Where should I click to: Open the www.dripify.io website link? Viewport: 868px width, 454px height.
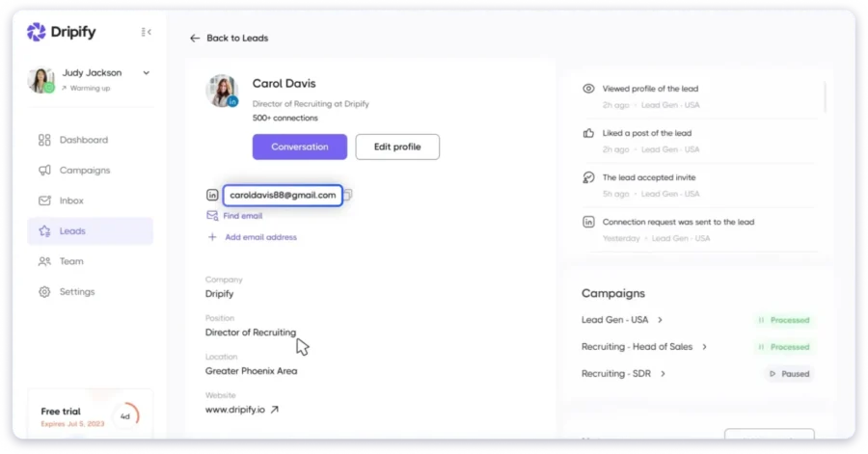pos(235,410)
